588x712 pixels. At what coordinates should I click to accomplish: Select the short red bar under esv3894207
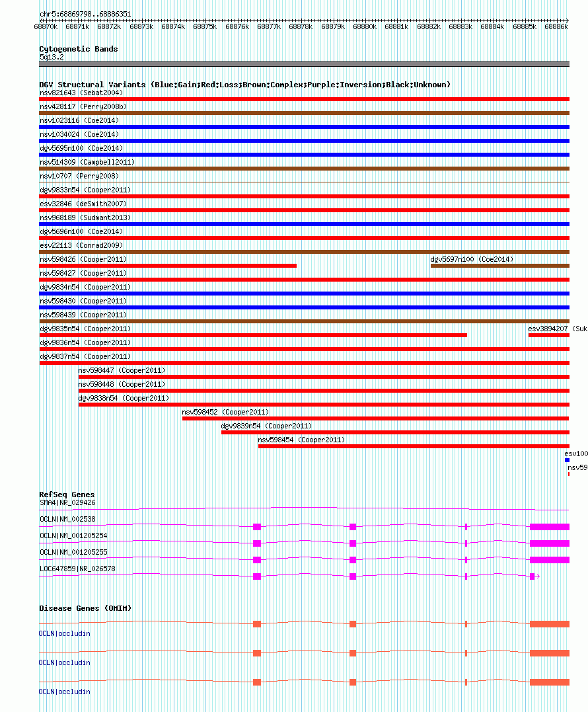coord(549,335)
